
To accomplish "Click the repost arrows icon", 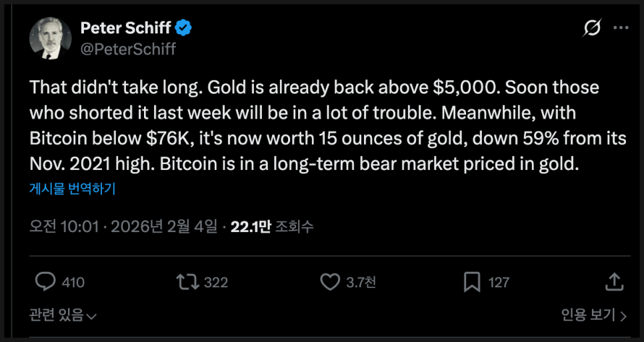I will click(x=187, y=282).
